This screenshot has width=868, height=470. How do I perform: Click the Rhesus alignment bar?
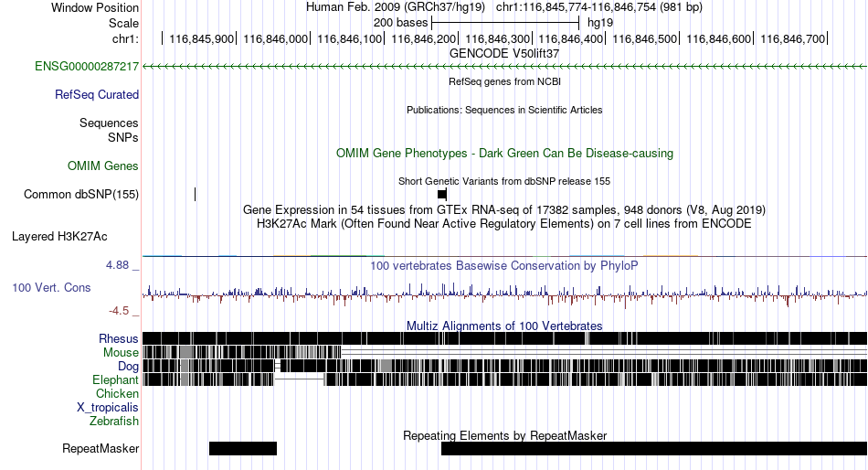pos(504,338)
